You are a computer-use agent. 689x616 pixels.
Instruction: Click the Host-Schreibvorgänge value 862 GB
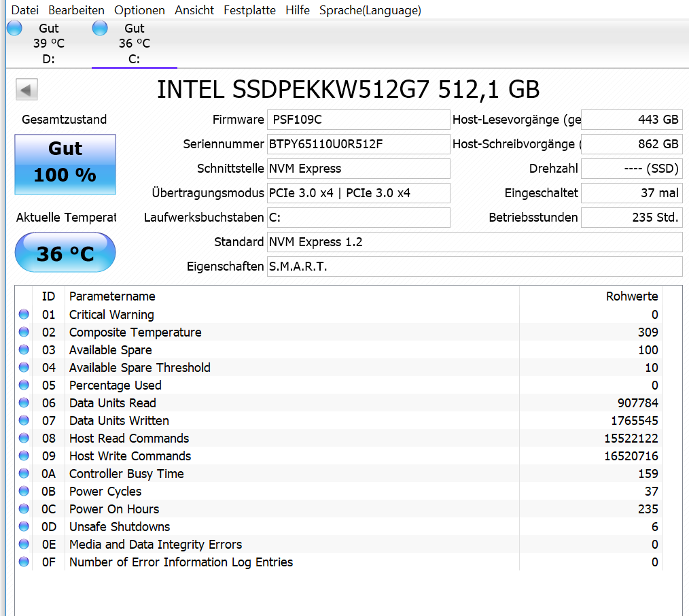pyautogui.click(x=631, y=144)
